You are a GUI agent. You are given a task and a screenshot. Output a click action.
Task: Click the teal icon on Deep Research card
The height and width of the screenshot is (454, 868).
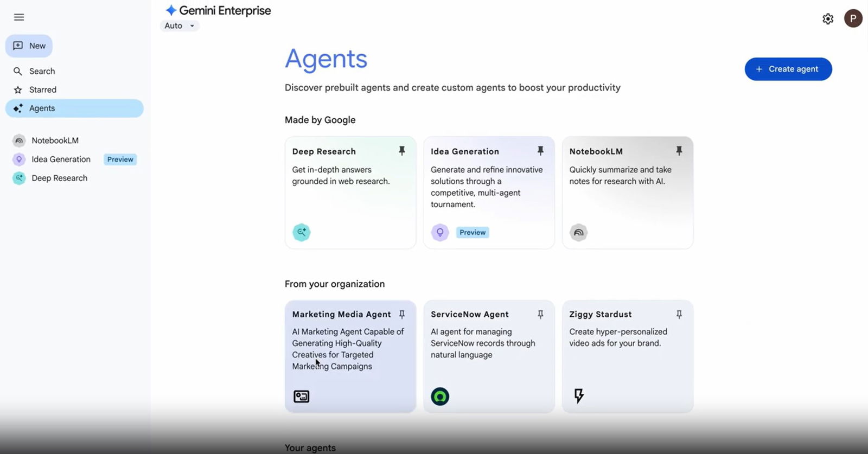tap(302, 232)
